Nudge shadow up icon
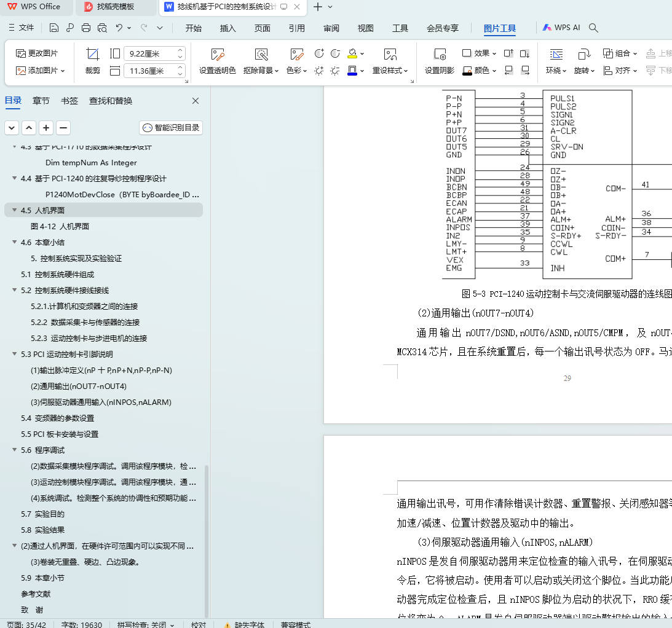The image size is (672, 628). pyautogui.click(x=508, y=53)
